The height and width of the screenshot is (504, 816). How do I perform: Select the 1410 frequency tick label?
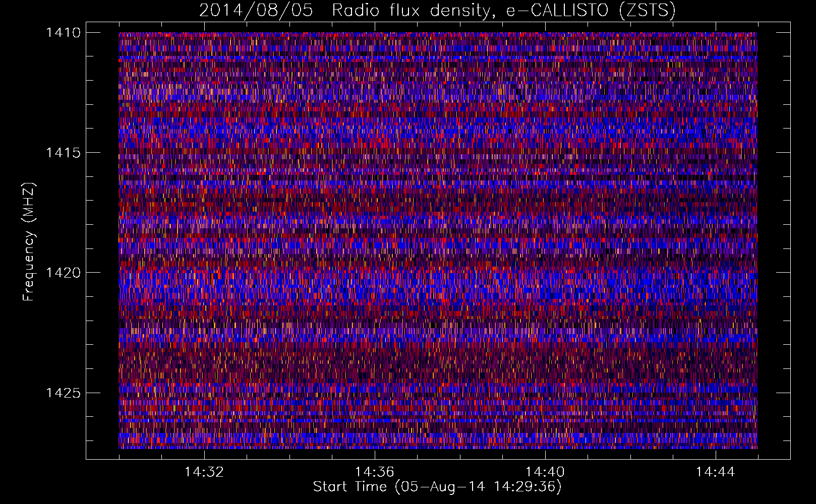coord(63,33)
